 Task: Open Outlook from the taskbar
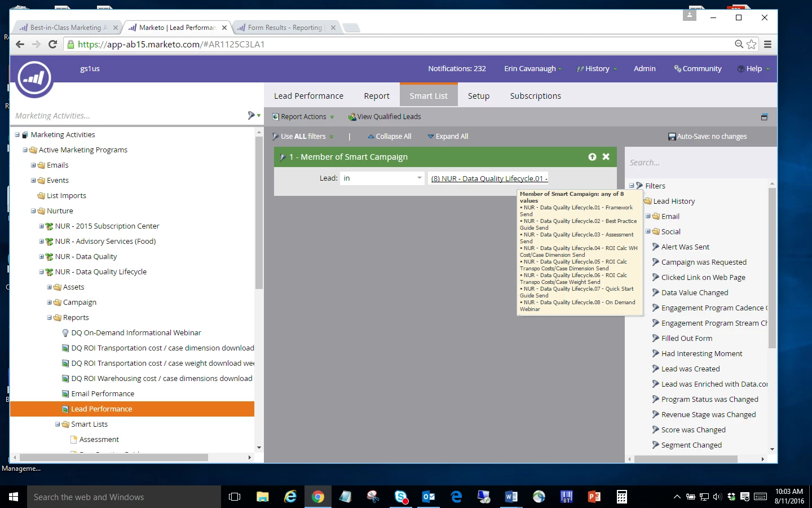(429, 497)
